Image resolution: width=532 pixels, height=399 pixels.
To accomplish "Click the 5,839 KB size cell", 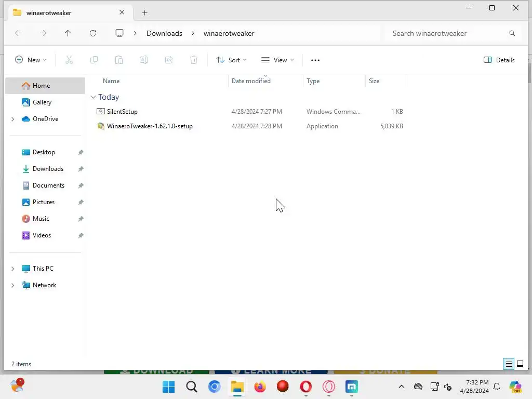I will (392, 126).
